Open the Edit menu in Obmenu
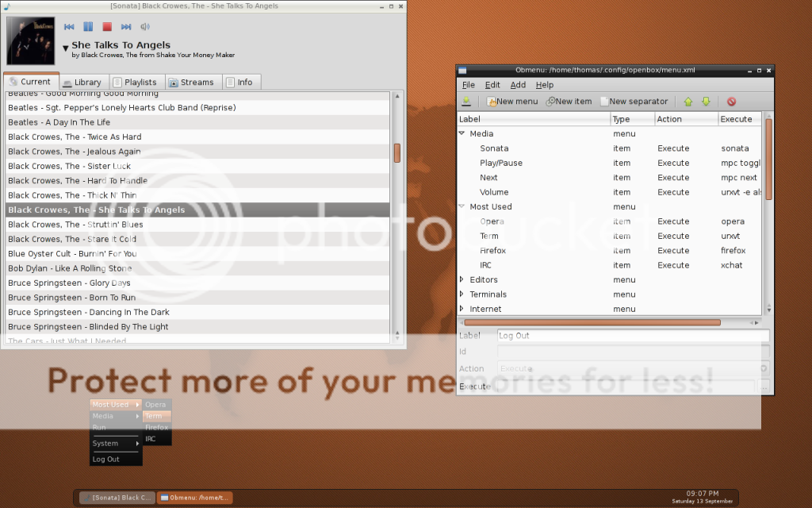 (492, 85)
